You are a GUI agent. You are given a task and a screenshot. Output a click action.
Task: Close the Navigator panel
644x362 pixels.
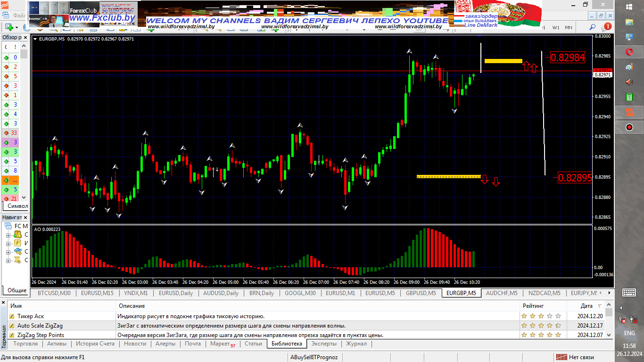coord(25,217)
